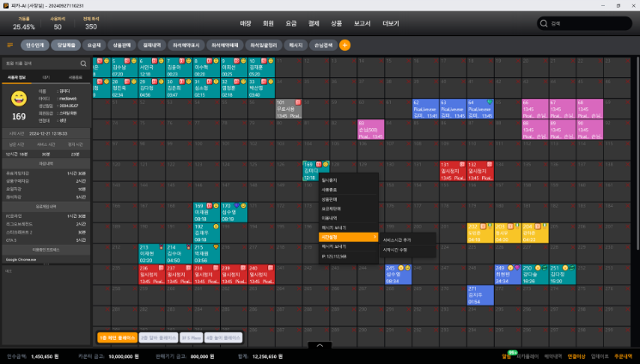Viewport: 640px width, 364px height.
Task: Click the yellow smiley icon on seat 170
Action: click(243, 206)
